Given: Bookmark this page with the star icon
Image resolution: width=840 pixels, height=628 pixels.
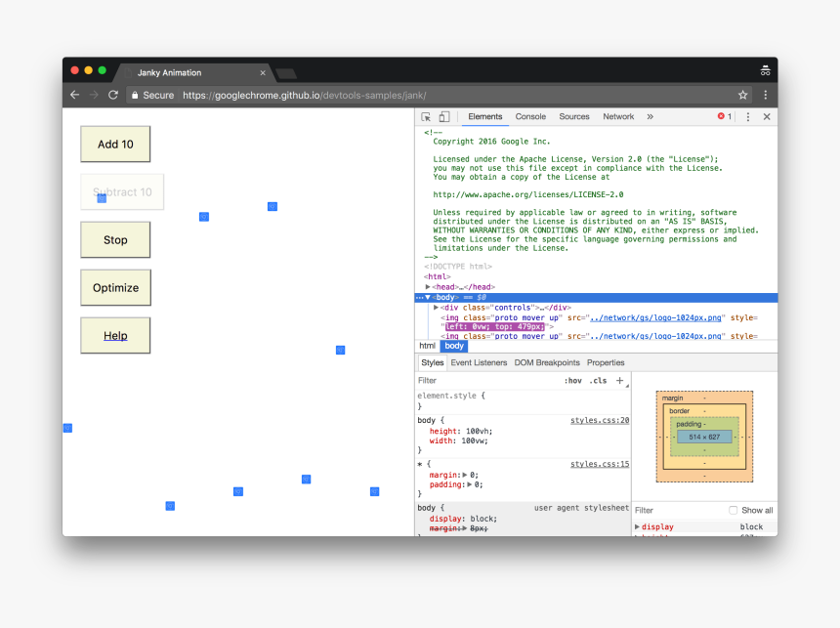Looking at the screenshot, I should [742, 96].
